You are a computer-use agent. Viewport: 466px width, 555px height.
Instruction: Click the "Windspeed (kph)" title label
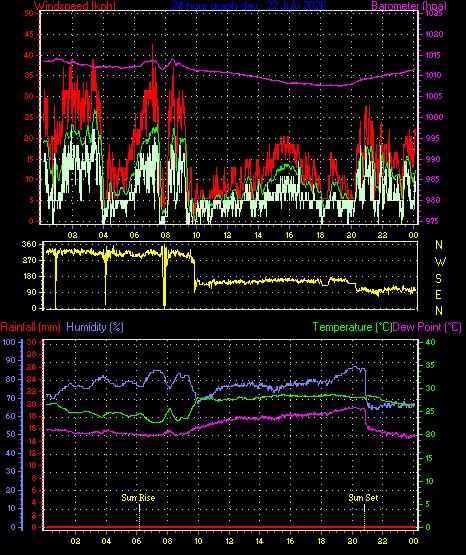[x=75, y=5]
